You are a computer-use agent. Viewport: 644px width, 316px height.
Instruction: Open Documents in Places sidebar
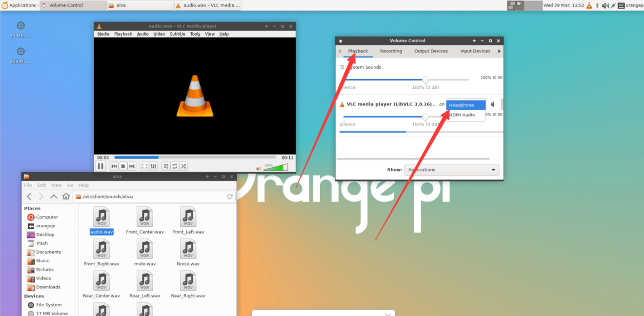[48, 252]
